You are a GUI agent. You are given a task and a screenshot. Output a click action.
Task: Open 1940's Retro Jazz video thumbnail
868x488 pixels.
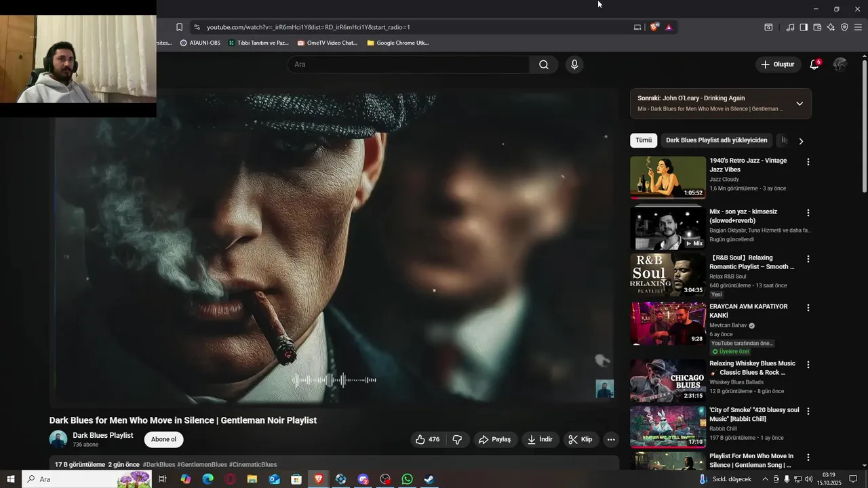pos(668,178)
